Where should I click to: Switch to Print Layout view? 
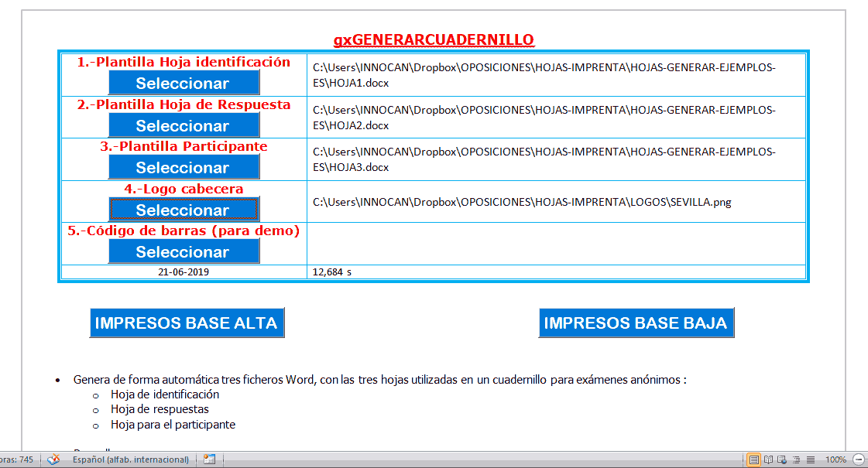point(754,459)
